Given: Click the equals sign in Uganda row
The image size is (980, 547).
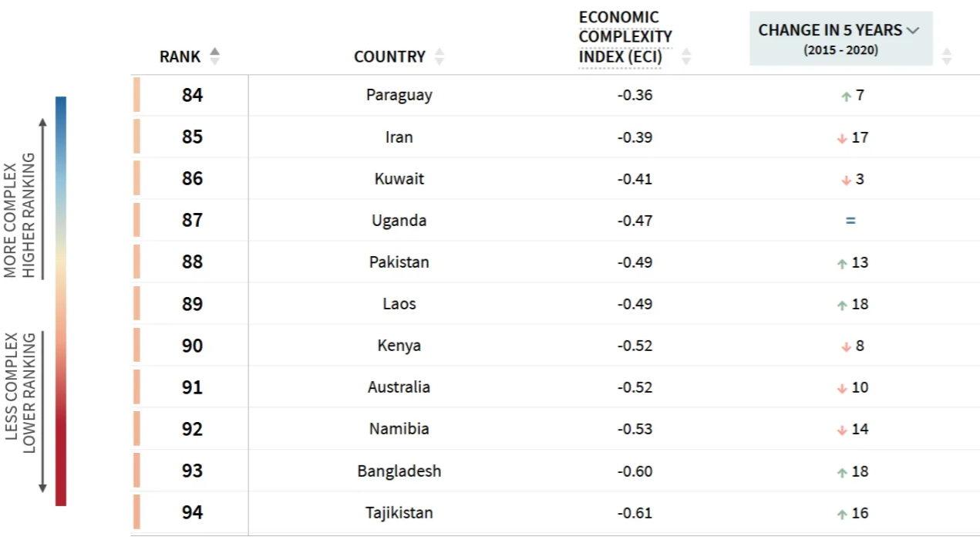Looking at the screenshot, I should (x=850, y=221).
